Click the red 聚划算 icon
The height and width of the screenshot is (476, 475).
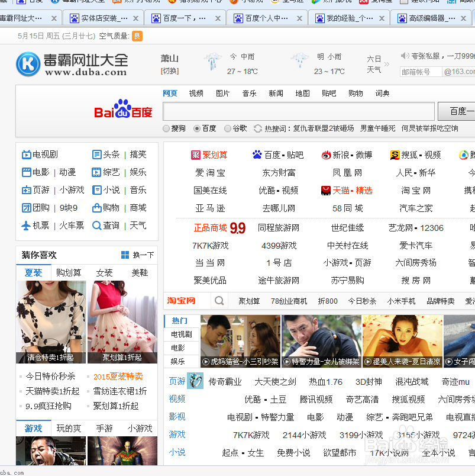click(x=196, y=155)
